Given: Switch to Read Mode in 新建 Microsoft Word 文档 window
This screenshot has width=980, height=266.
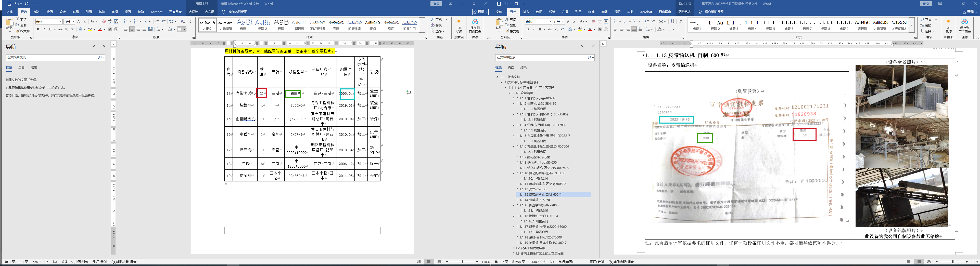Looking at the screenshot, I should [419, 262].
